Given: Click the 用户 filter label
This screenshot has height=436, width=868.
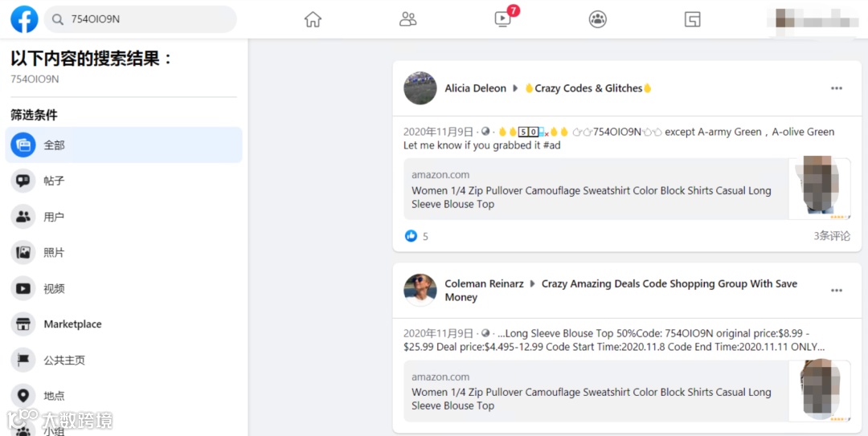Looking at the screenshot, I should [x=55, y=217].
